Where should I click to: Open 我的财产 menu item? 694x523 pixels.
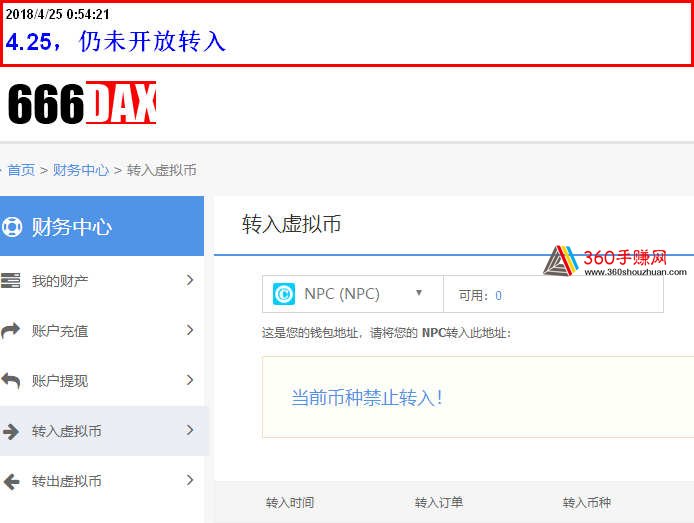[102, 281]
